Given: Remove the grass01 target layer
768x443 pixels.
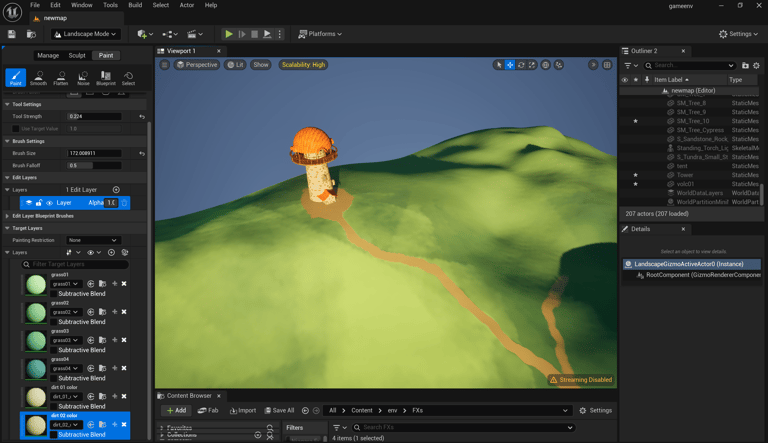Looking at the screenshot, I should [124, 284].
